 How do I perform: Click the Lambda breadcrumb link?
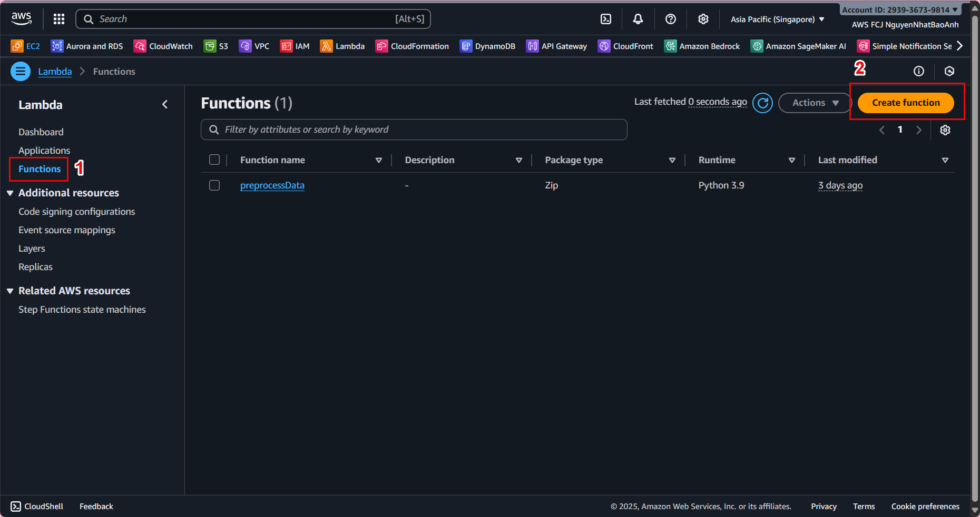pos(55,72)
